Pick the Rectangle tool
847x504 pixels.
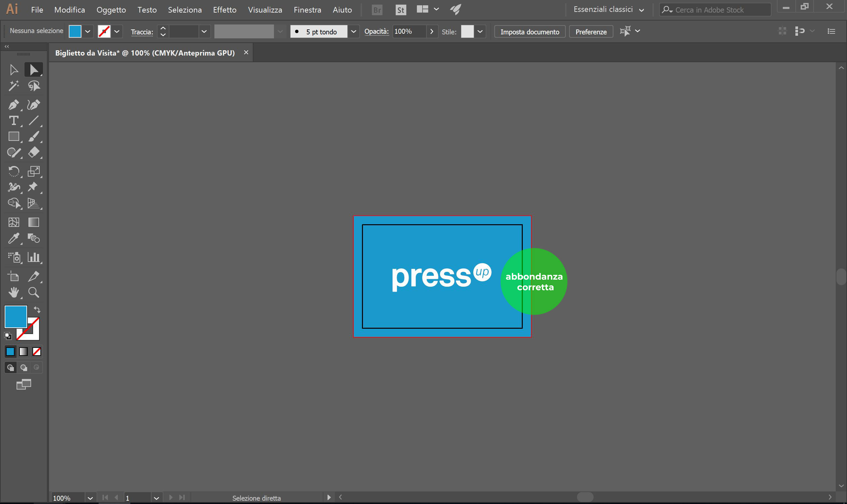pos(14,137)
